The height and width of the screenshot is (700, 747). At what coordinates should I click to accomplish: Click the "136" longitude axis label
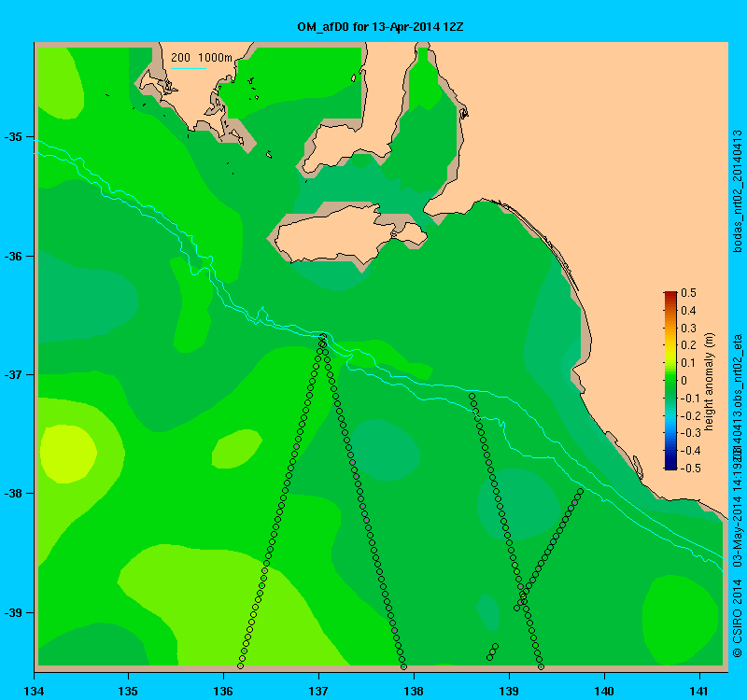(223, 691)
